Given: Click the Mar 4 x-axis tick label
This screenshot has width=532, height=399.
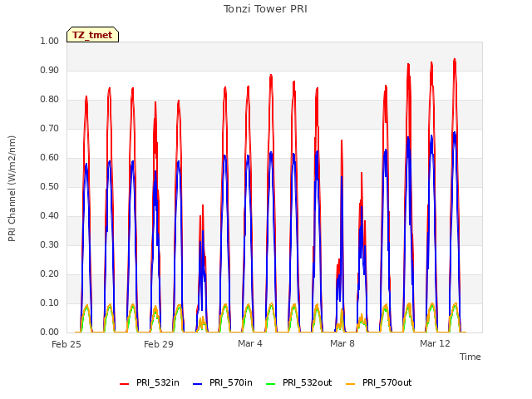Looking at the screenshot, I should 250,343.
